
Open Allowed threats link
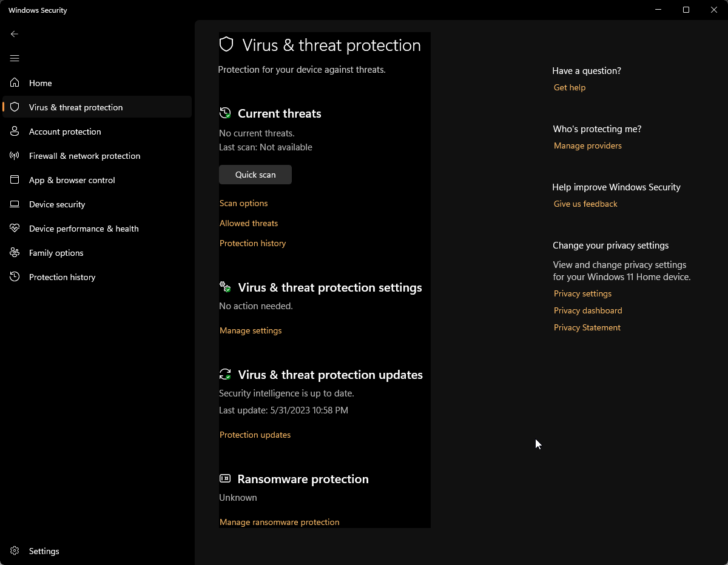(x=249, y=223)
